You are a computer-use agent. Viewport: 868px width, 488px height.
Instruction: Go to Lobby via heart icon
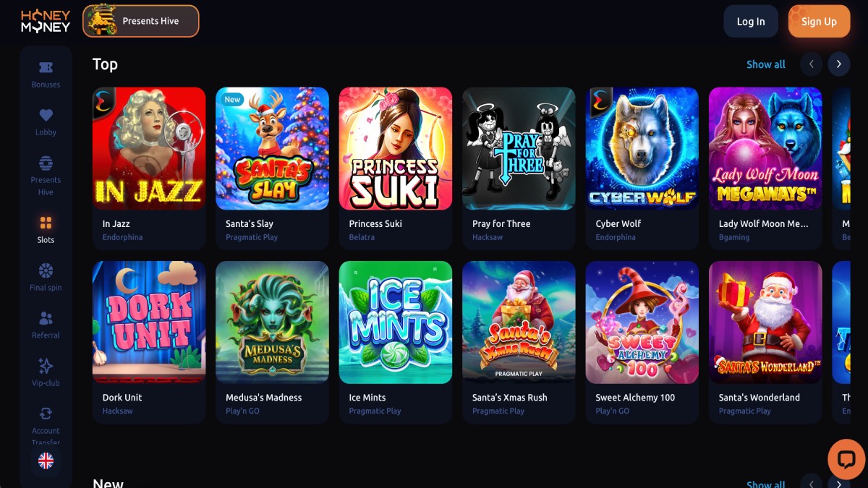click(x=46, y=115)
